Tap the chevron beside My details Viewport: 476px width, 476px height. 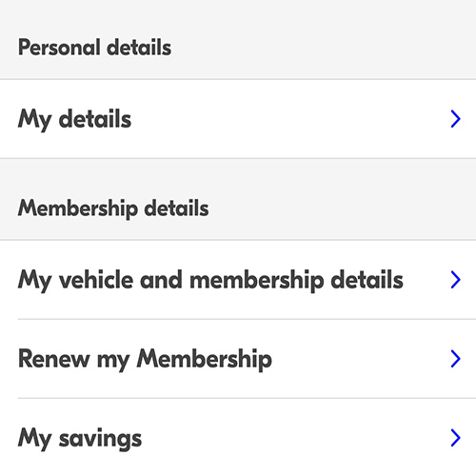[456, 119]
